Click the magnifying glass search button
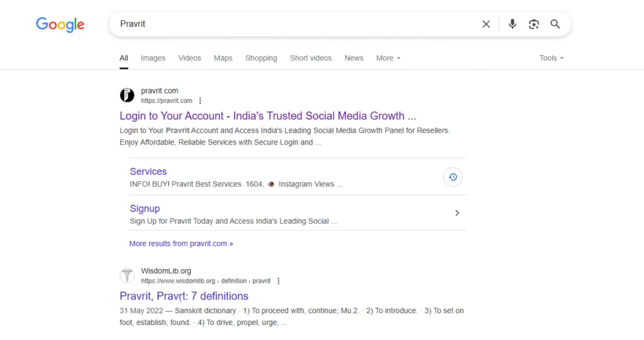The width and height of the screenshot is (644, 340). (x=555, y=24)
